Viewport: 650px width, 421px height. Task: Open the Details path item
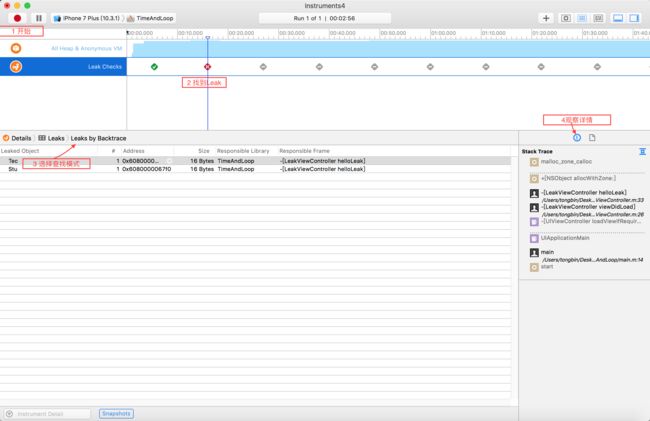pos(21,138)
